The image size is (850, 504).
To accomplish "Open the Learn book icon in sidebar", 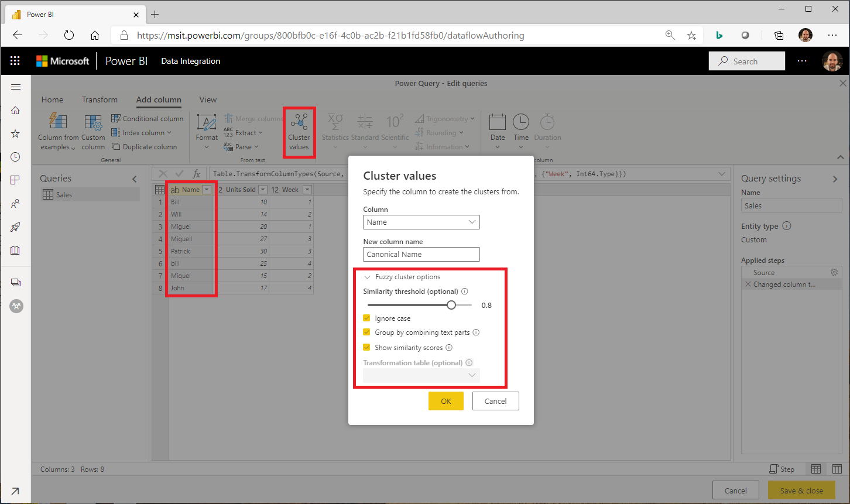I will coord(16,251).
